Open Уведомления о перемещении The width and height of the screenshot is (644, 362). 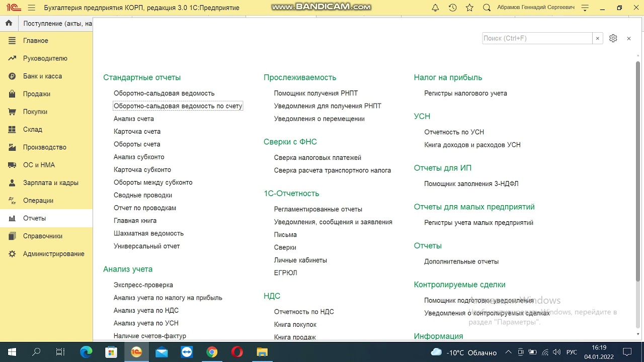pyautogui.click(x=319, y=119)
